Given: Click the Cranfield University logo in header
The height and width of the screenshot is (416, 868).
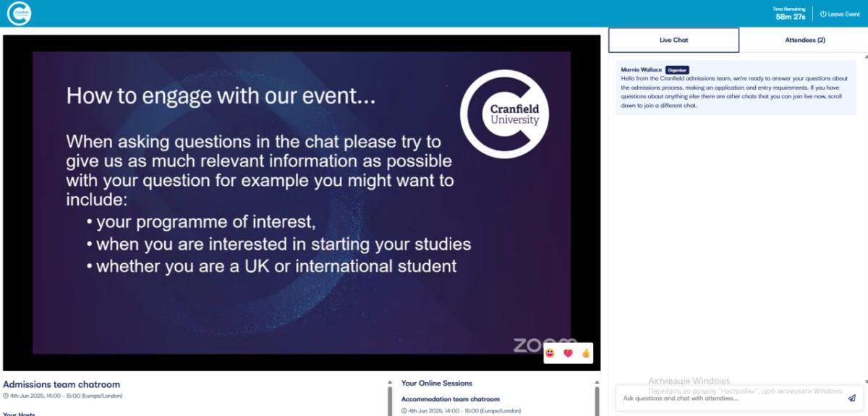Looking at the screenshot, I should [18, 13].
